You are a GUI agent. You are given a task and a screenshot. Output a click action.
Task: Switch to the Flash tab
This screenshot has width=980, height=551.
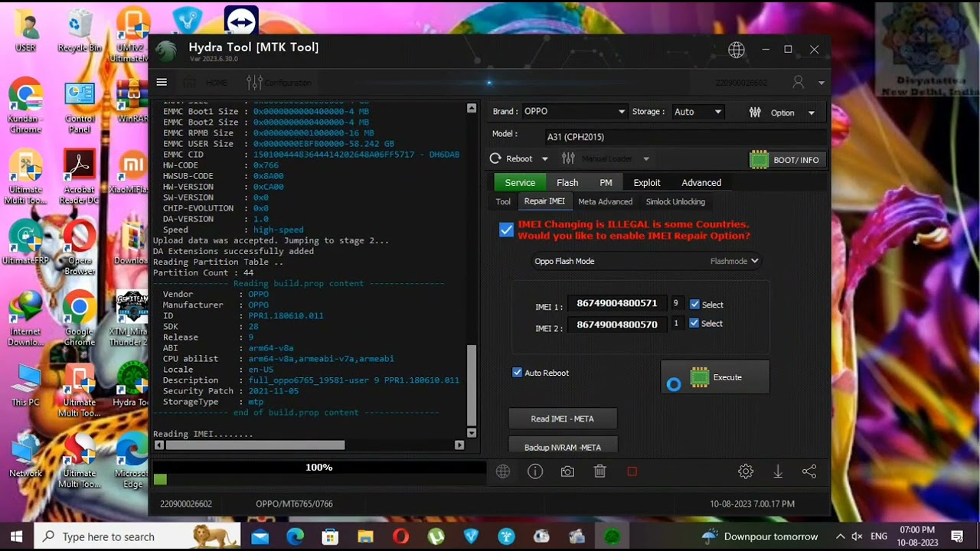pos(567,182)
